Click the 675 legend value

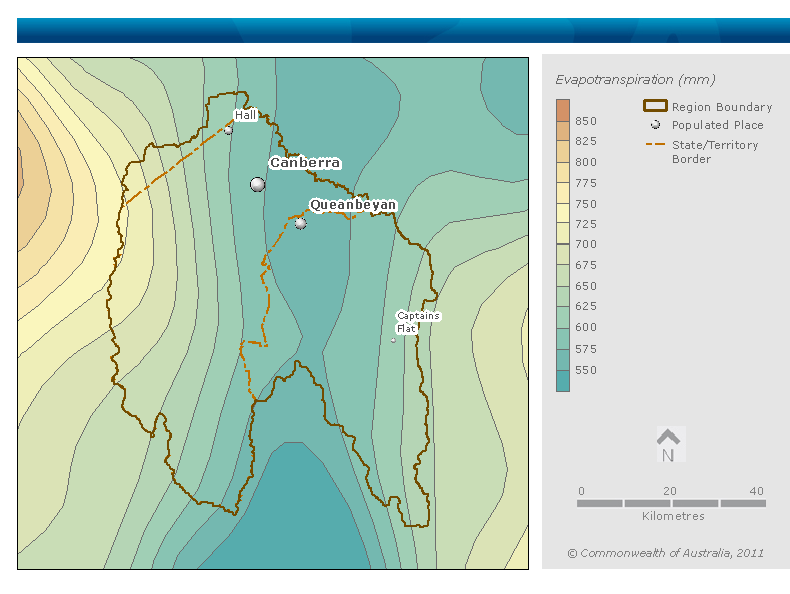586,265
